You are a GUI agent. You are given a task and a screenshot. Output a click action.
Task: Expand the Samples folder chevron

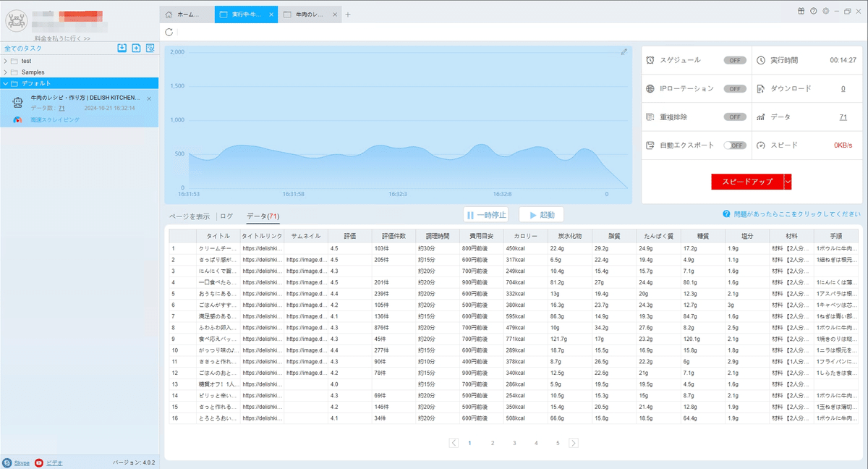tap(6, 72)
